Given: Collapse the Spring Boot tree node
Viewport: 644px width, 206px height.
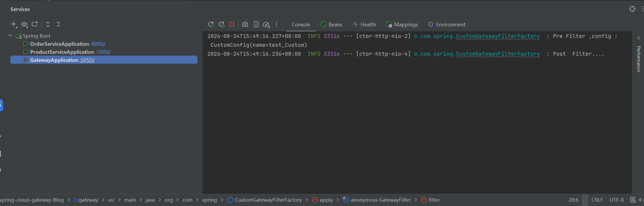Looking at the screenshot, I should [x=10, y=35].
